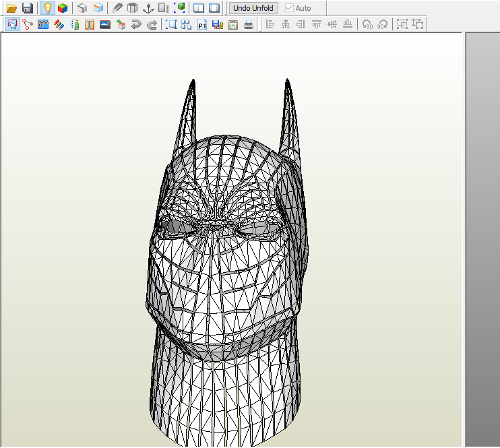The height and width of the screenshot is (448, 500).
Task: Click the P.1 page icon
Action: tap(202, 24)
